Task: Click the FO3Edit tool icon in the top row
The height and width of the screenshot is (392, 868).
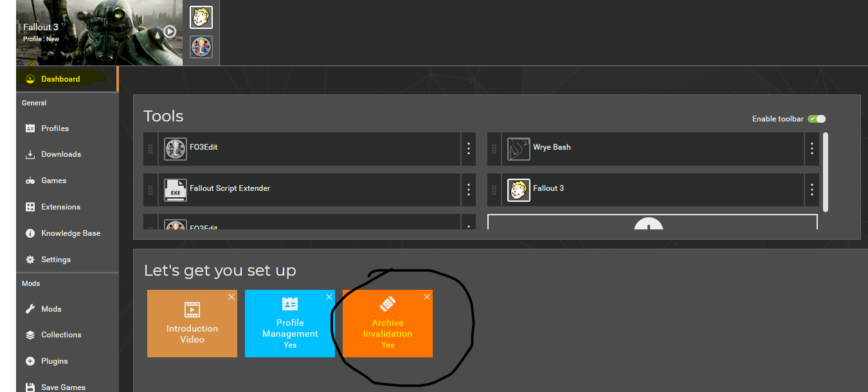Action: [176, 149]
